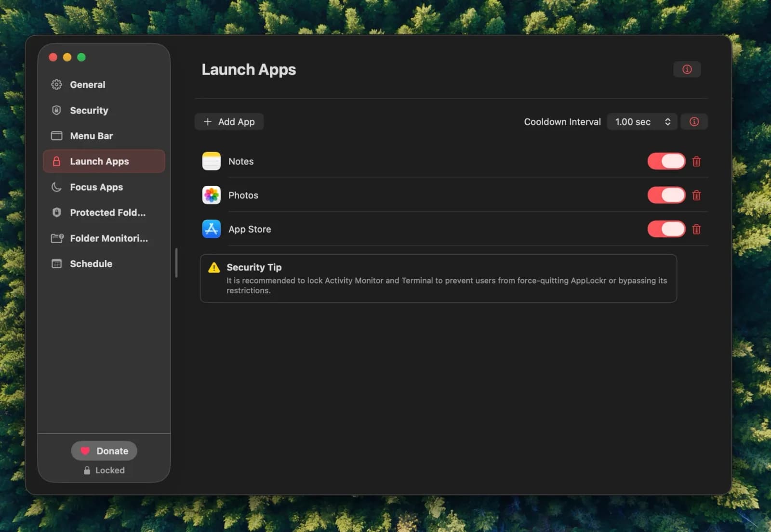
Task: Click the App Store app icon
Action: coord(212,229)
